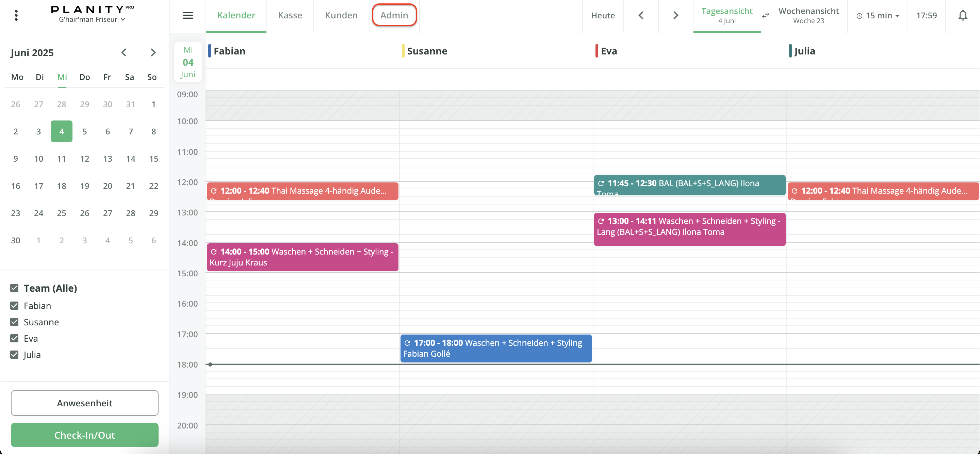Open the 17:00 Fabian Gollé appointment
The image size is (980, 454).
click(495, 348)
